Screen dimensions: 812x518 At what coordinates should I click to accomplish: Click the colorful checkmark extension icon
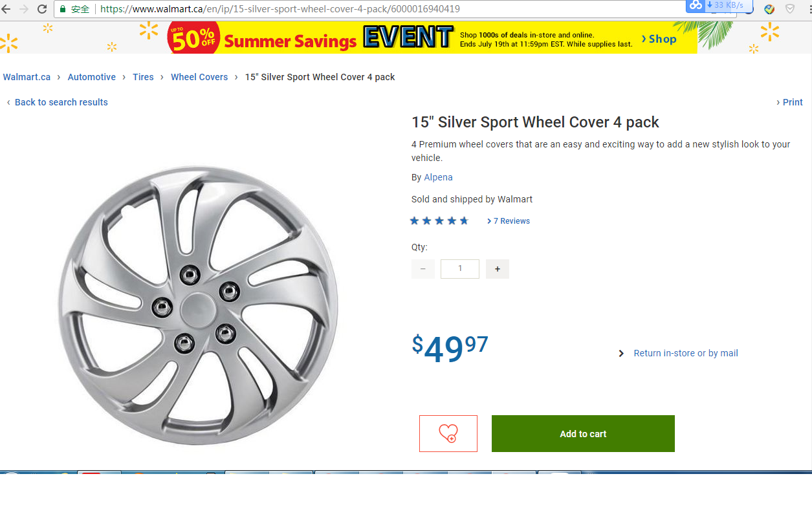(x=769, y=9)
